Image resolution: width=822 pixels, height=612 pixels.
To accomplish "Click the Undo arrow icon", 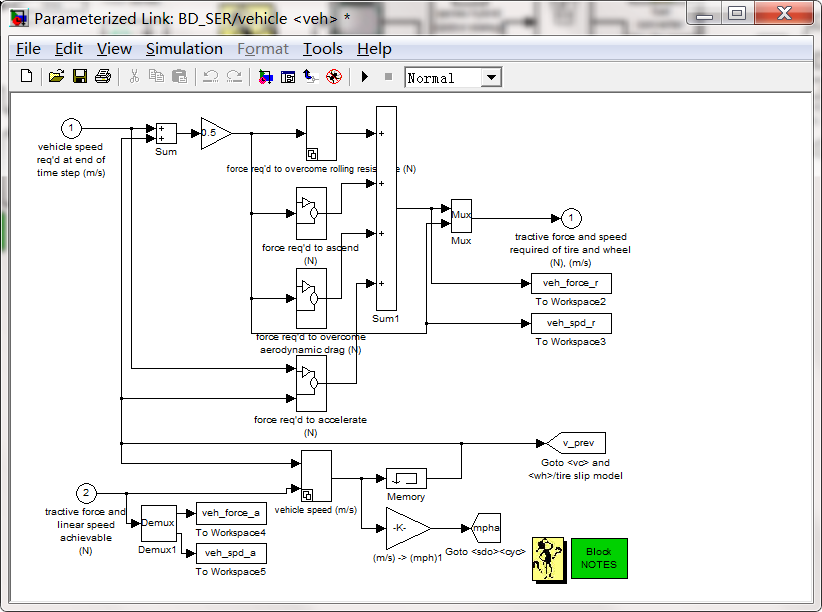I will tap(211, 77).
